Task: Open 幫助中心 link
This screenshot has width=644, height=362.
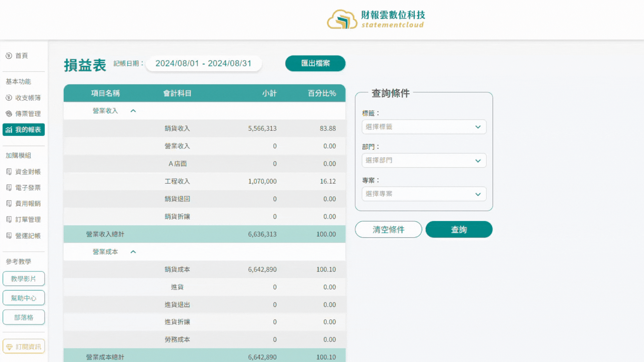Action: point(23,298)
